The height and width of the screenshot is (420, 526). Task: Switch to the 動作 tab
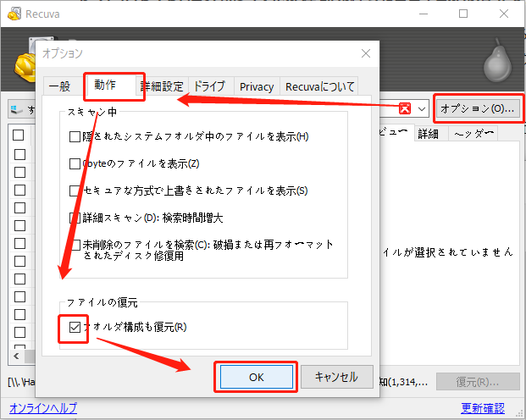(x=111, y=86)
